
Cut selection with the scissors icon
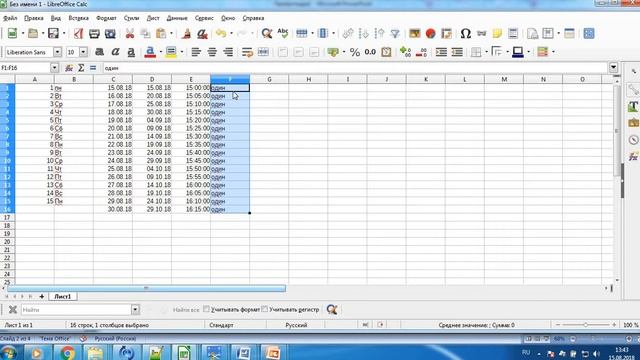coord(130,33)
